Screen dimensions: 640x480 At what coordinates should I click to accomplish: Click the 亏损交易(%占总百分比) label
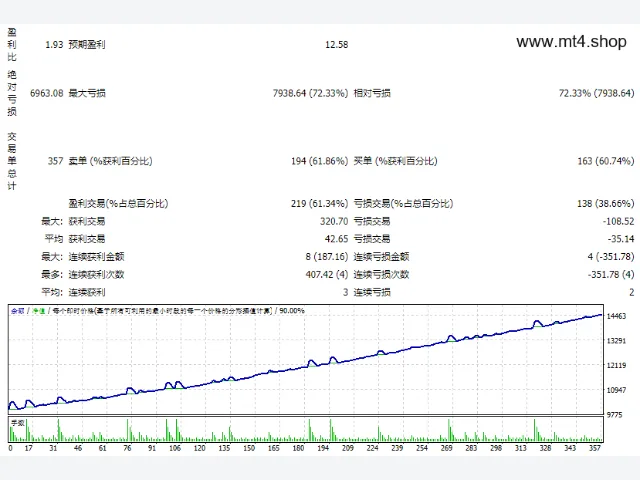click(403, 203)
